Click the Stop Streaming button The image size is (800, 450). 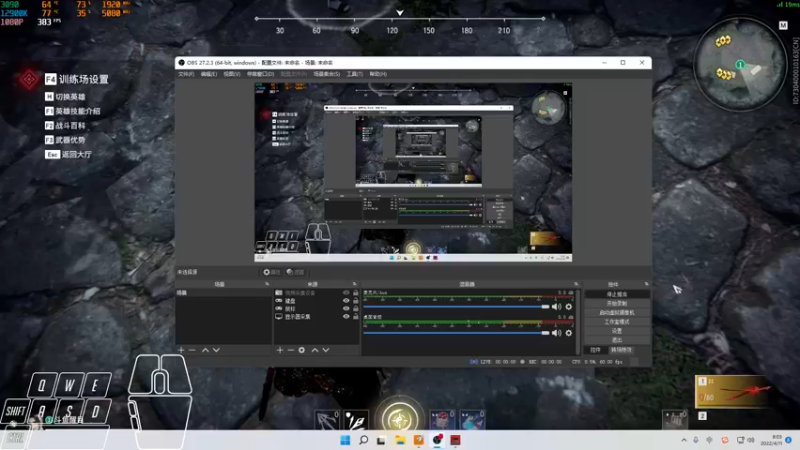coord(617,294)
